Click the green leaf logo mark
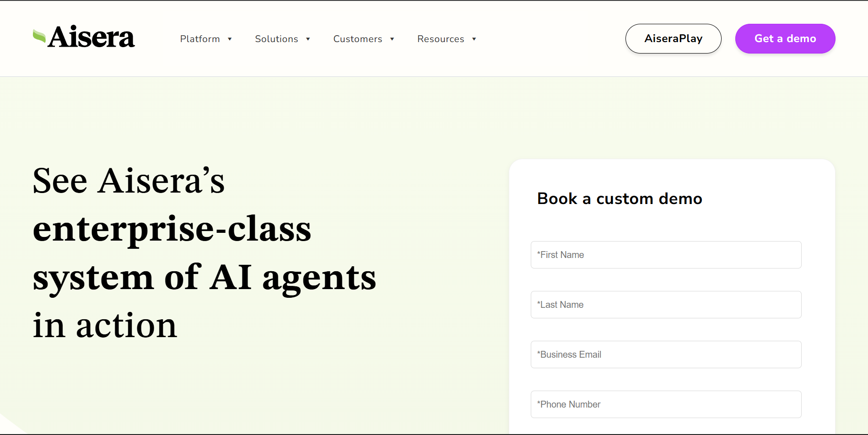Viewport: 868px width, 435px height. pyautogui.click(x=39, y=37)
